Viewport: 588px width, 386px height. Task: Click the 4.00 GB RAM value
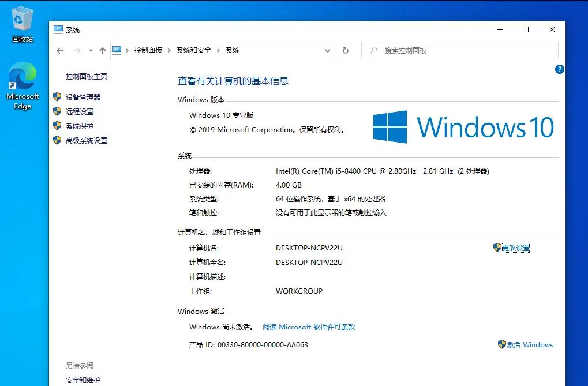click(x=289, y=185)
